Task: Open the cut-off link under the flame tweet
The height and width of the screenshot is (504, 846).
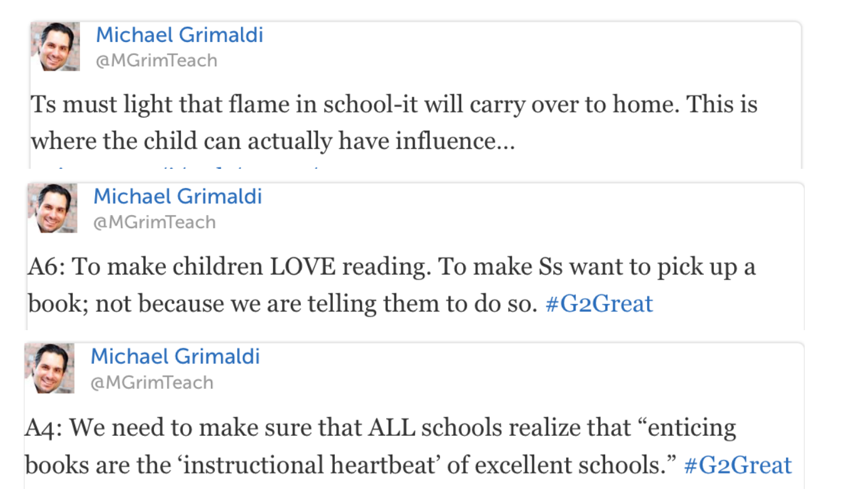Action: point(181,166)
